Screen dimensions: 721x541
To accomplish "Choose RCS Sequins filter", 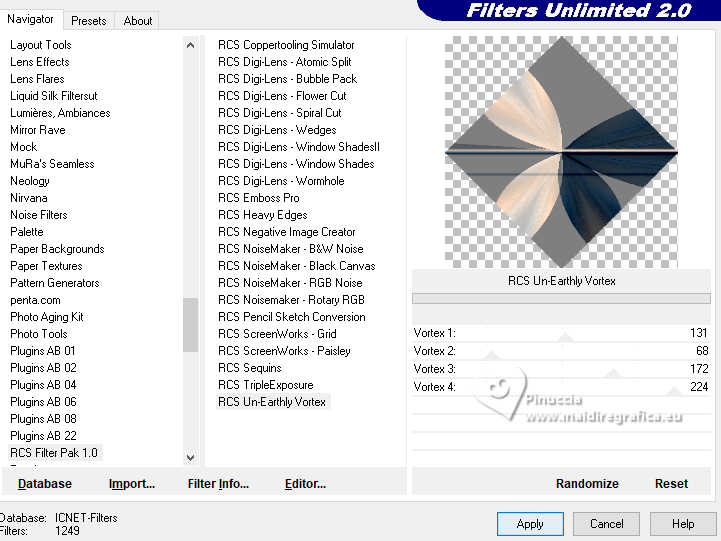I will point(250,368).
